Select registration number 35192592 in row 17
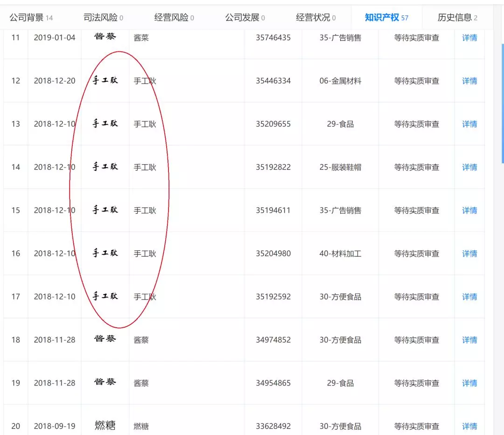The image size is (504, 435). coord(273,297)
